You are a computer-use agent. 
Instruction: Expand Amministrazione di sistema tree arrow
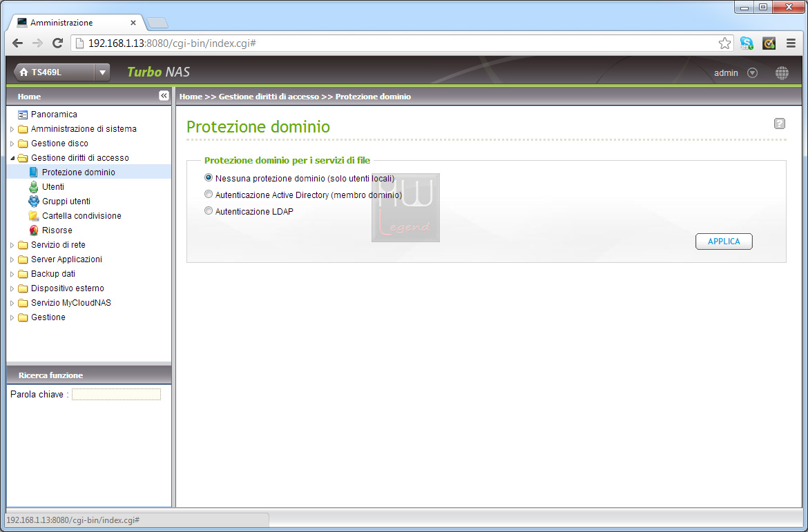[x=12, y=129]
